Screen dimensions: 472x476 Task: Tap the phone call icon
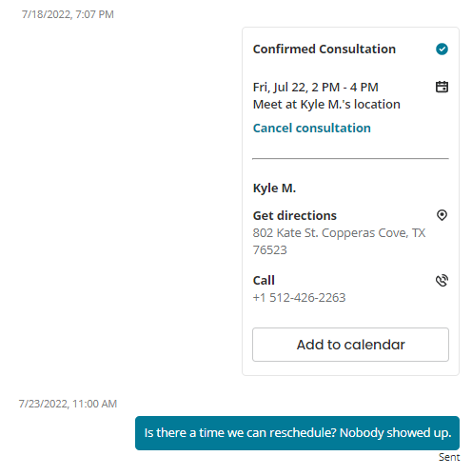pyautogui.click(x=442, y=281)
